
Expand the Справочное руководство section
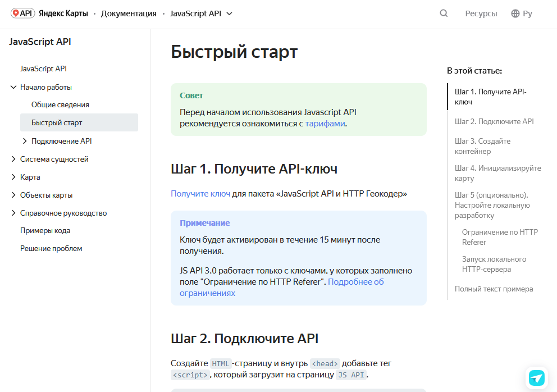(13, 213)
